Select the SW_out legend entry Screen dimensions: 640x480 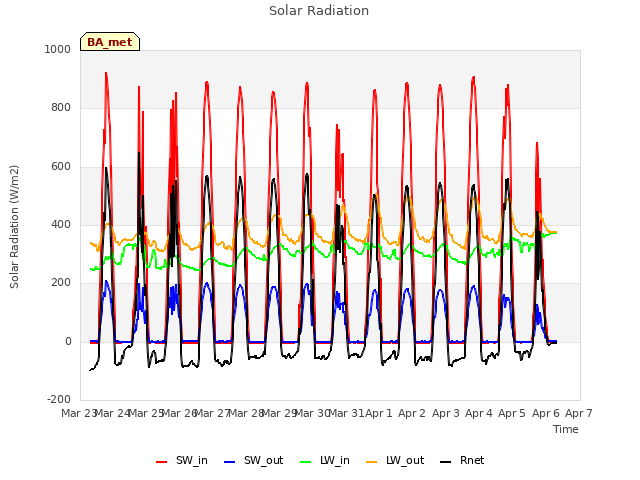[x=253, y=461]
